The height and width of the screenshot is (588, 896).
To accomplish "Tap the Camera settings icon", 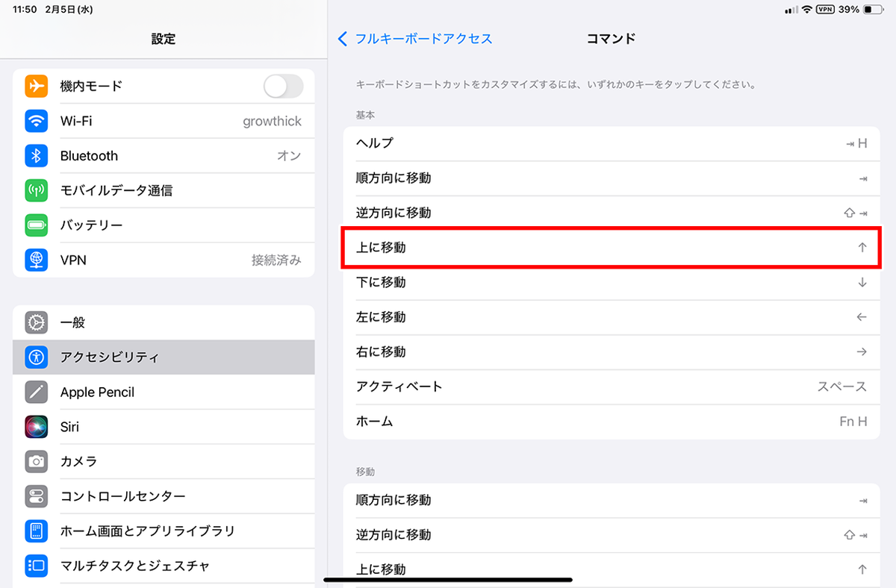I will click(x=36, y=461).
